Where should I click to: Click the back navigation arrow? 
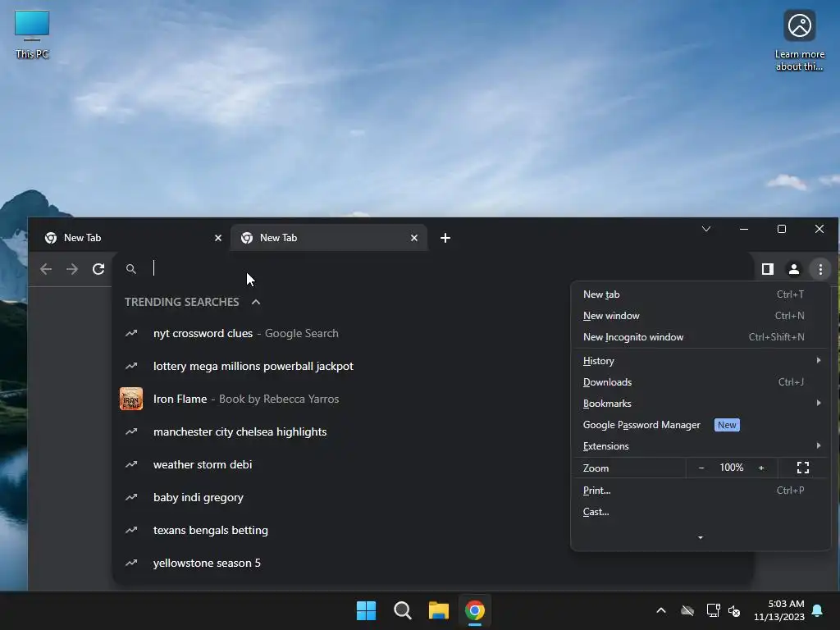(x=46, y=269)
